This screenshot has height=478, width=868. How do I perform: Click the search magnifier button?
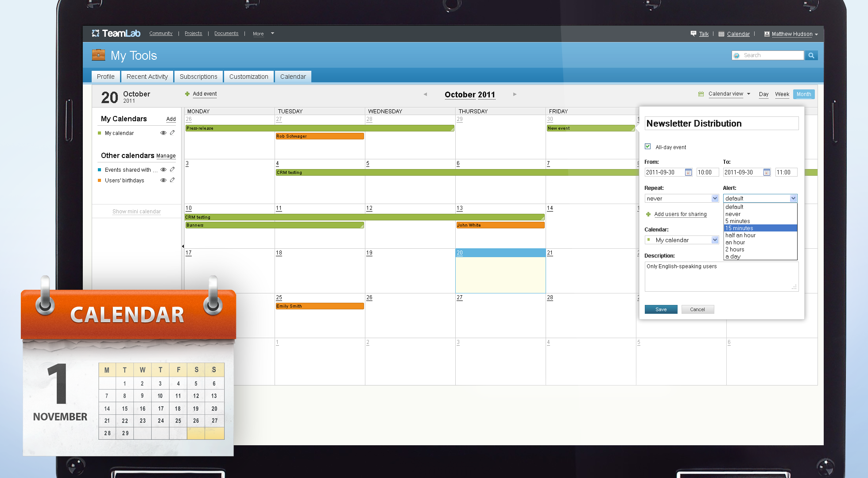811,55
